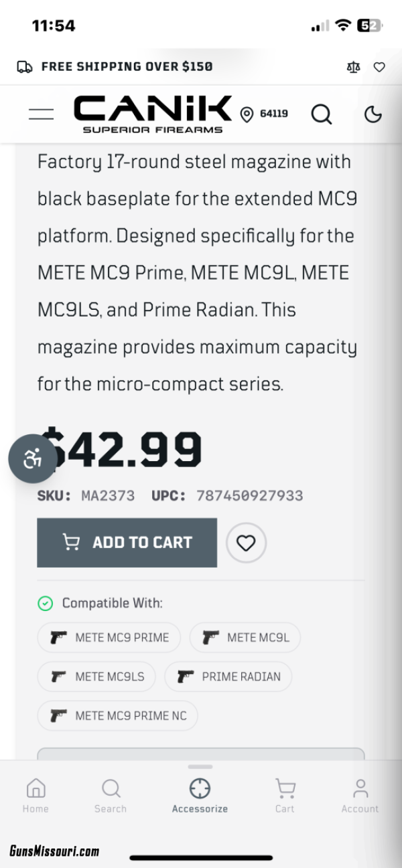Open the accessibility widget button
The width and height of the screenshot is (402, 868).
click(x=32, y=459)
